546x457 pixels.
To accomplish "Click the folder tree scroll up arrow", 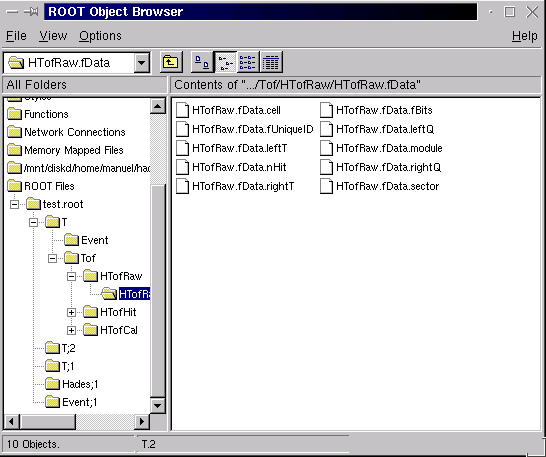I will pyautogui.click(x=158, y=106).
